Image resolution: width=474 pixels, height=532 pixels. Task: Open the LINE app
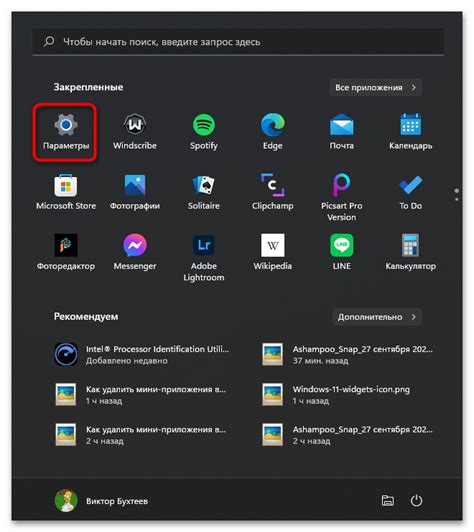click(341, 252)
